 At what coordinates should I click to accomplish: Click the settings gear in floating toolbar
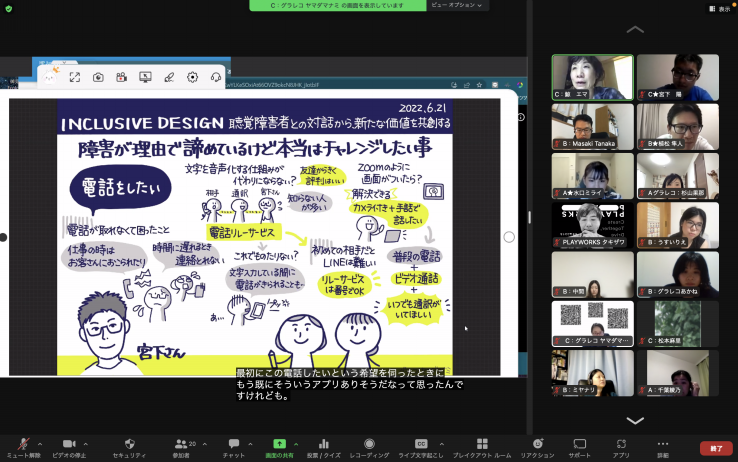coord(193,77)
